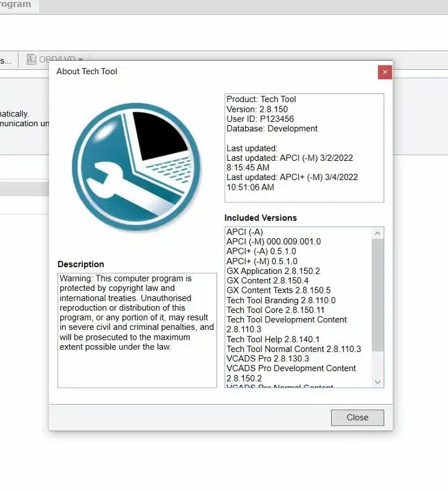
Task: Click the Tech Tool wrench and laptop logo
Action: (x=136, y=166)
